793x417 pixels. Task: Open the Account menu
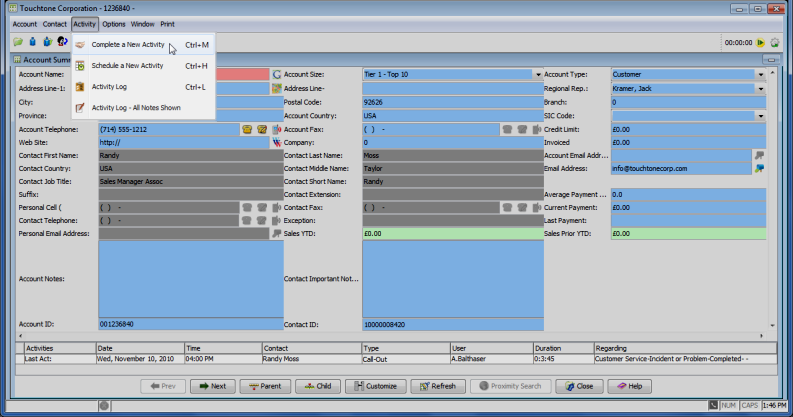(x=24, y=24)
